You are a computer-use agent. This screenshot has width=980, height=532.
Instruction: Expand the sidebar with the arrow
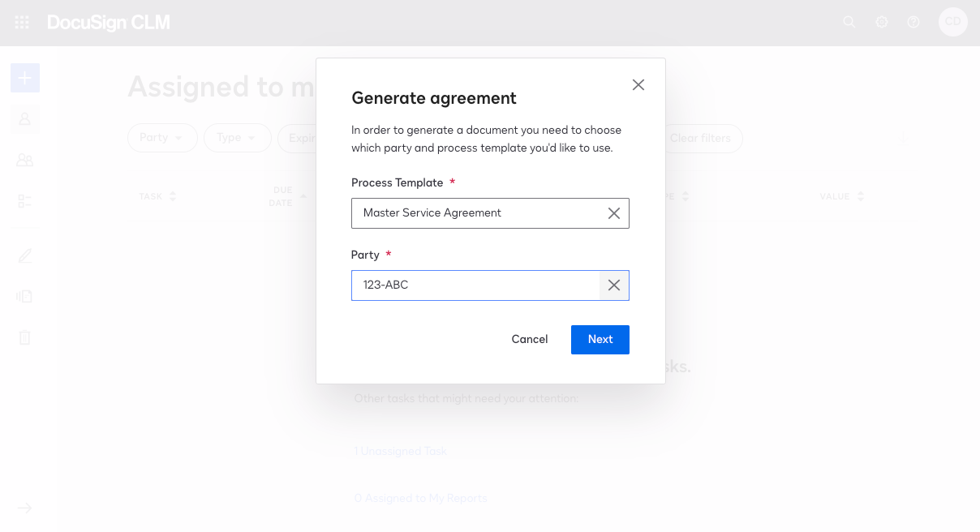pos(24,508)
